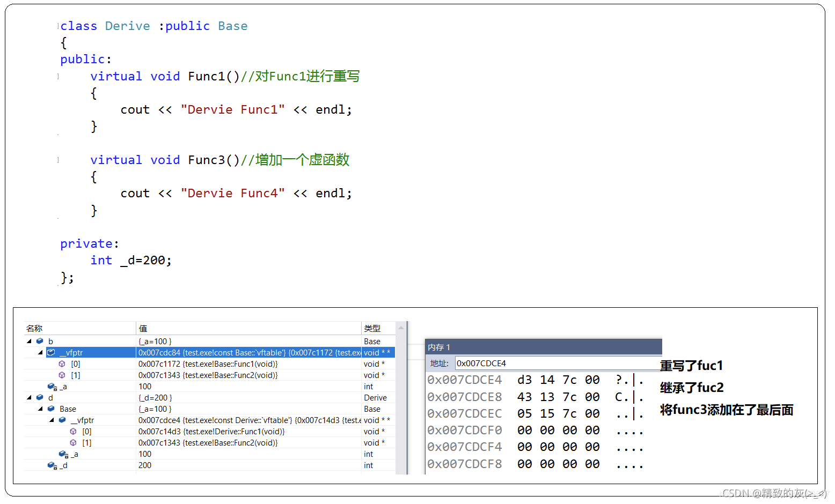The width and height of the screenshot is (835, 504).
Task: Click the void * * type of selected __vfptr
Action: [377, 352]
